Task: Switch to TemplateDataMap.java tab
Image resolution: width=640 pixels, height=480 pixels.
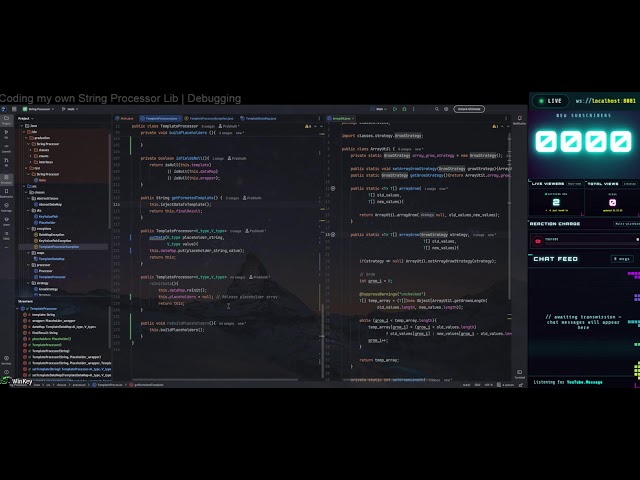Action: point(258,118)
